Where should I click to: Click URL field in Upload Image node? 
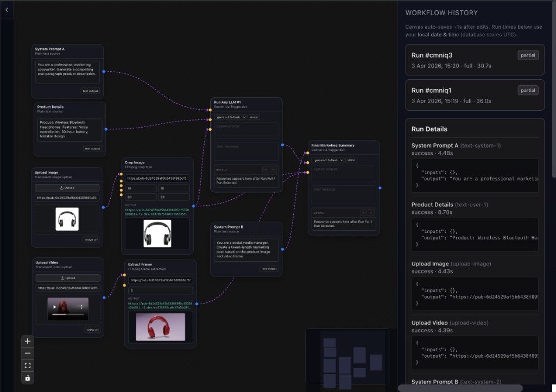pyautogui.click(x=67, y=198)
